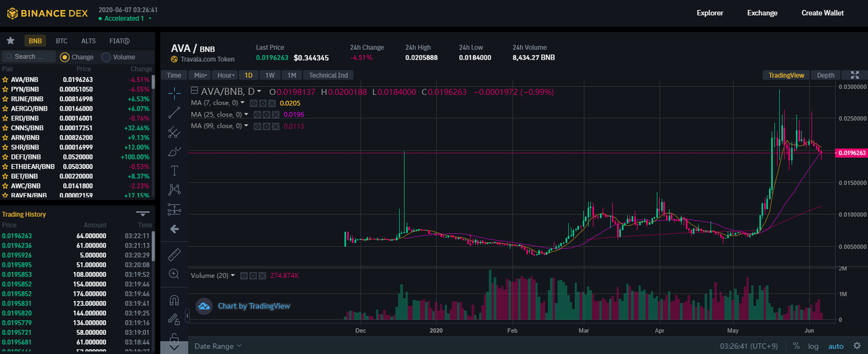The image size is (868, 354).
Task: Switch to the TradingView chart tab
Action: [786, 75]
